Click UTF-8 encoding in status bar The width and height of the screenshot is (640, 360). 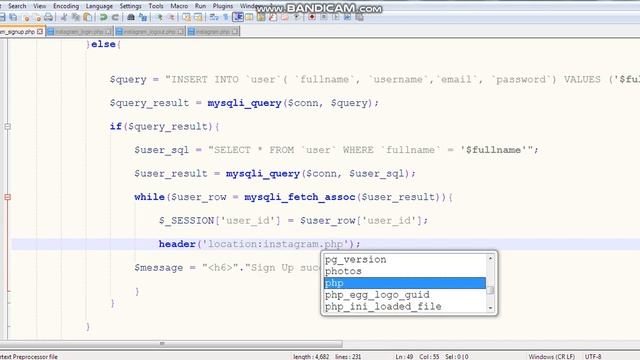click(593, 356)
